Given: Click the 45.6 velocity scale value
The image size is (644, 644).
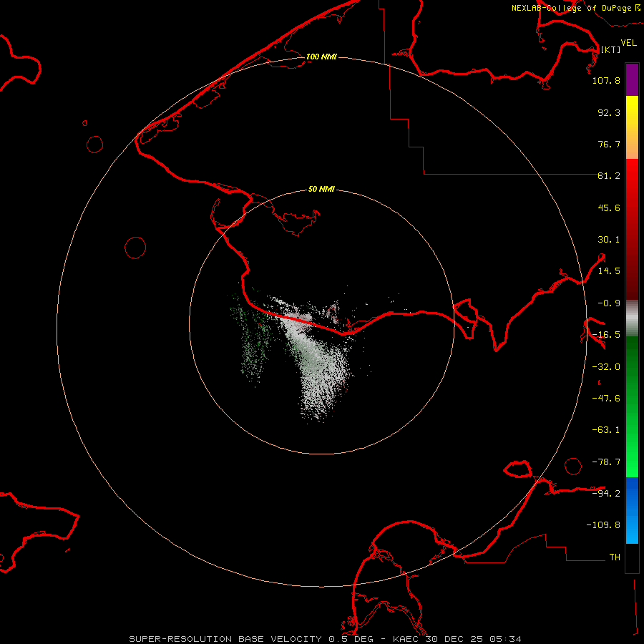Looking at the screenshot, I should coord(609,208).
